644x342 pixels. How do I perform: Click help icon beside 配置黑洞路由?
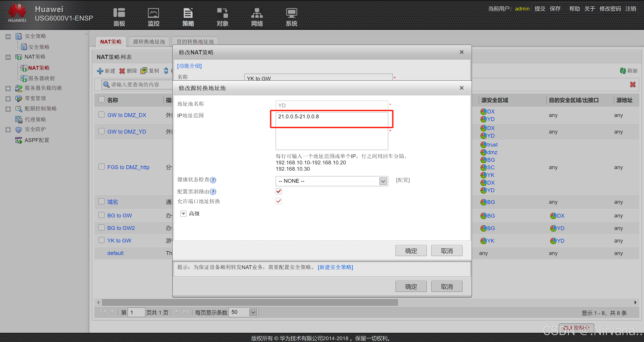213,192
